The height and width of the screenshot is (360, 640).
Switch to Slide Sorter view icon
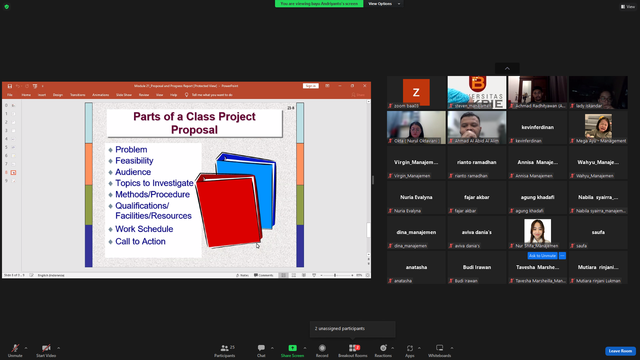point(293,275)
